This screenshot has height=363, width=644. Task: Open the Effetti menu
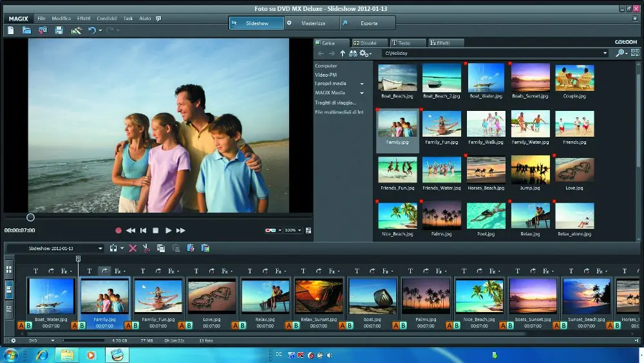[84, 19]
